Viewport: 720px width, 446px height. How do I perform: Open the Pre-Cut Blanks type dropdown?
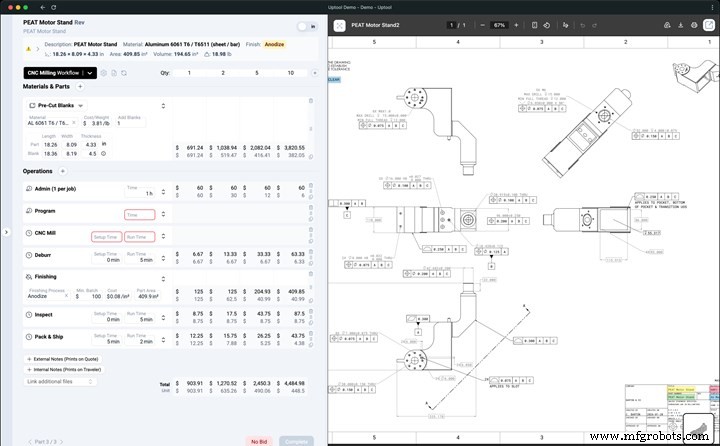[56, 106]
